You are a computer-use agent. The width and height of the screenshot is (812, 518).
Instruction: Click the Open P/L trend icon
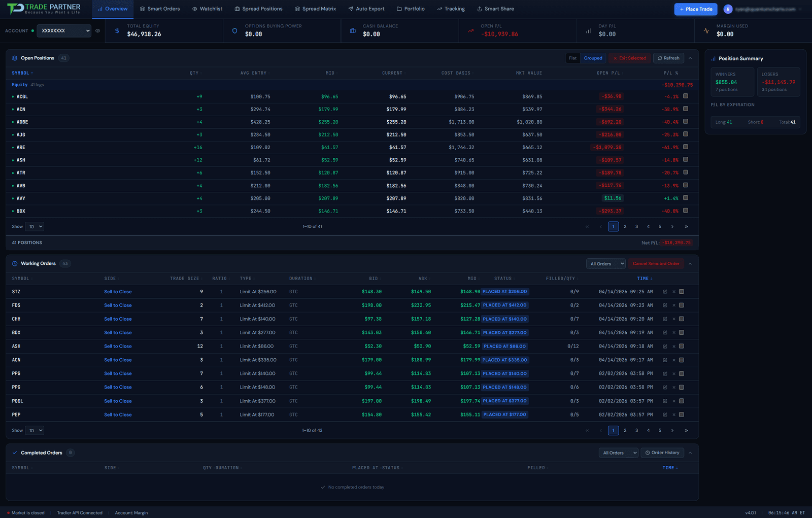pos(470,30)
